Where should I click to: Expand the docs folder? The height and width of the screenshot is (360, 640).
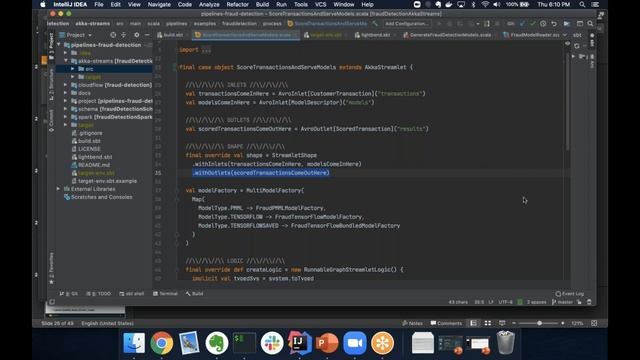(65, 93)
